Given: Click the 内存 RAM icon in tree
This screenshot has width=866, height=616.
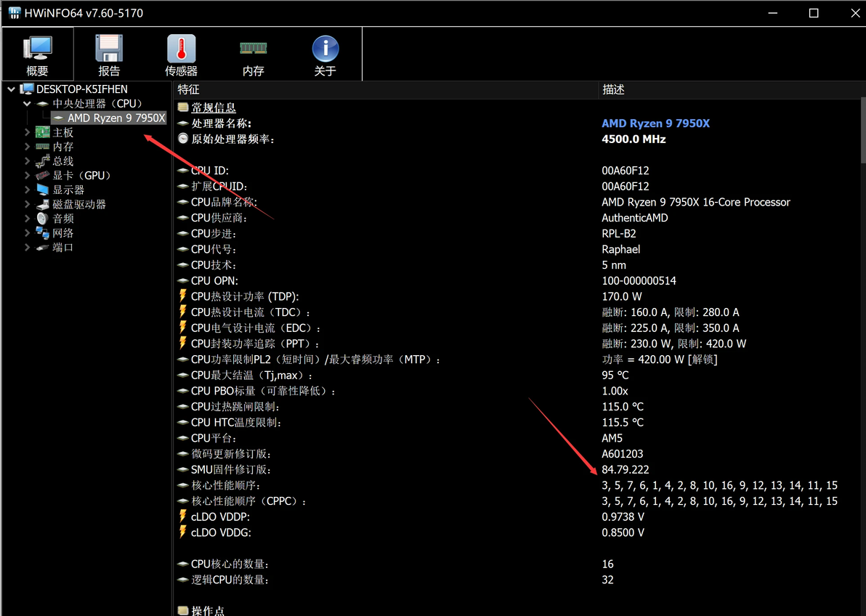Looking at the screenshot, I should click(43, 147).
